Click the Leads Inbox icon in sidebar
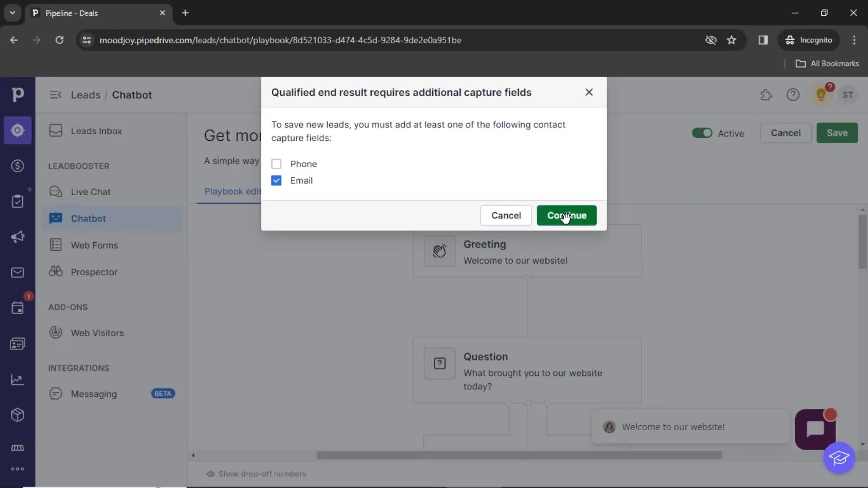This screenshot has height=488, width=868. 56,130
